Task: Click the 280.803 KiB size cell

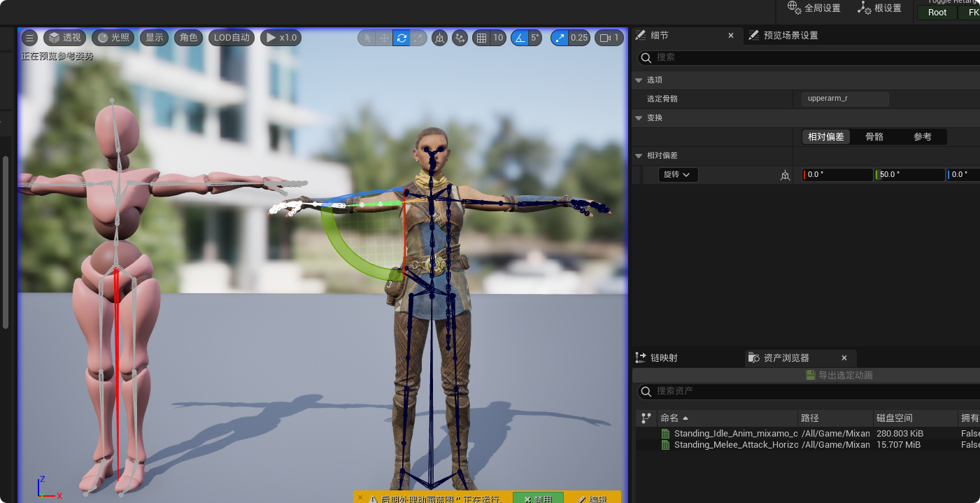Action: pos(900,434)
